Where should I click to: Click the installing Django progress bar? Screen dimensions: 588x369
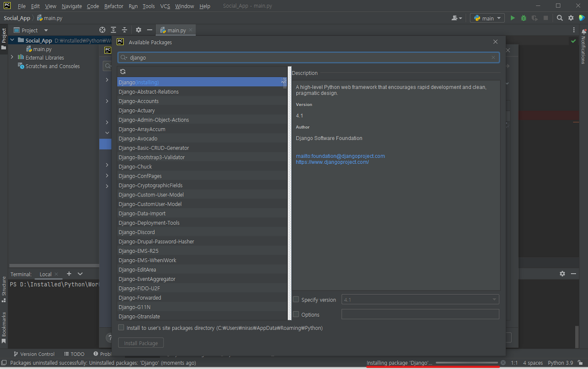[x=467, y=363]
